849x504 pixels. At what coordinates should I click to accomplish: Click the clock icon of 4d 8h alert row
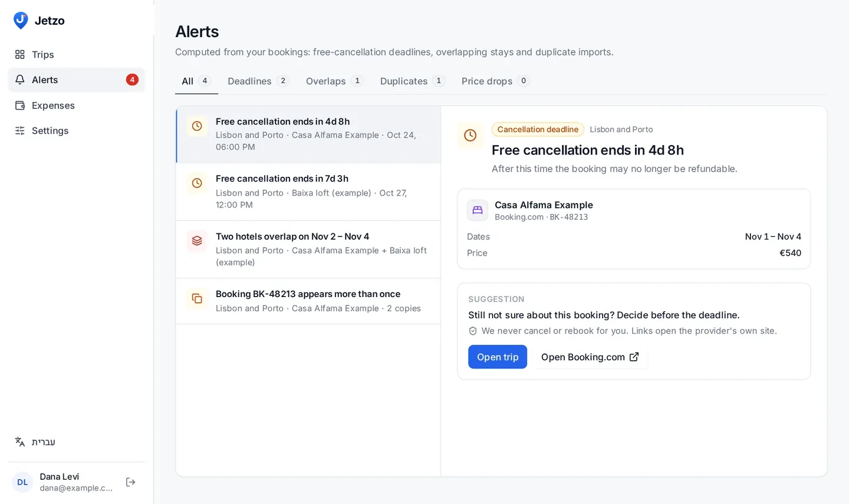pos(197,126)
